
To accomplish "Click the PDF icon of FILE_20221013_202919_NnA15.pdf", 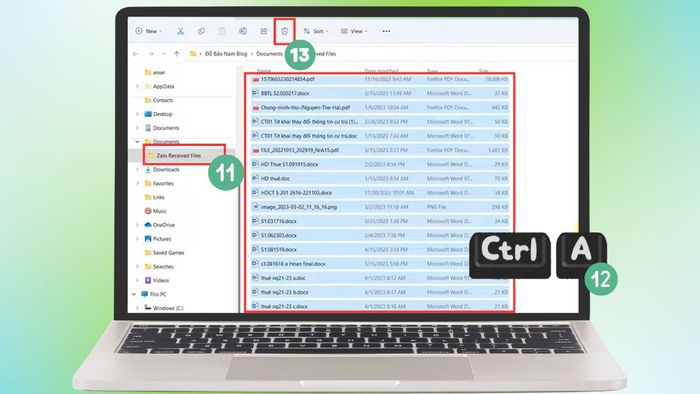I will pyautogui.click(x=255, y=150).
